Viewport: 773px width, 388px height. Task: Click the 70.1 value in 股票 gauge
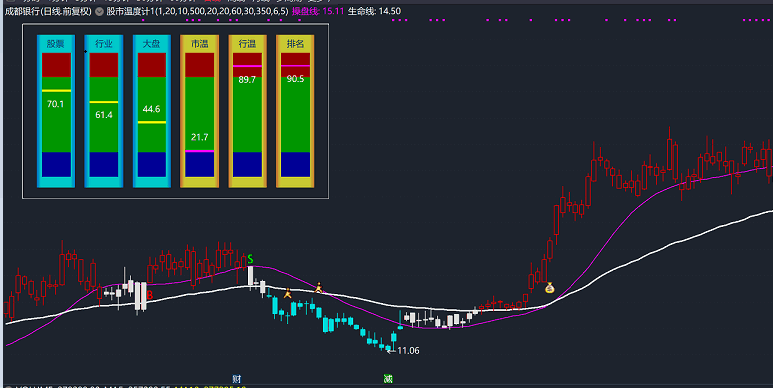(56, 104)
